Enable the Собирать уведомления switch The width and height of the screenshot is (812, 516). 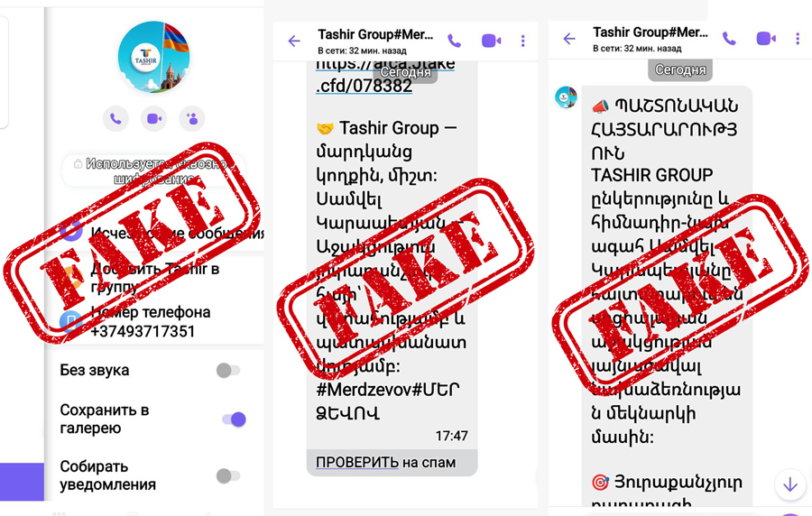(228, 475)
